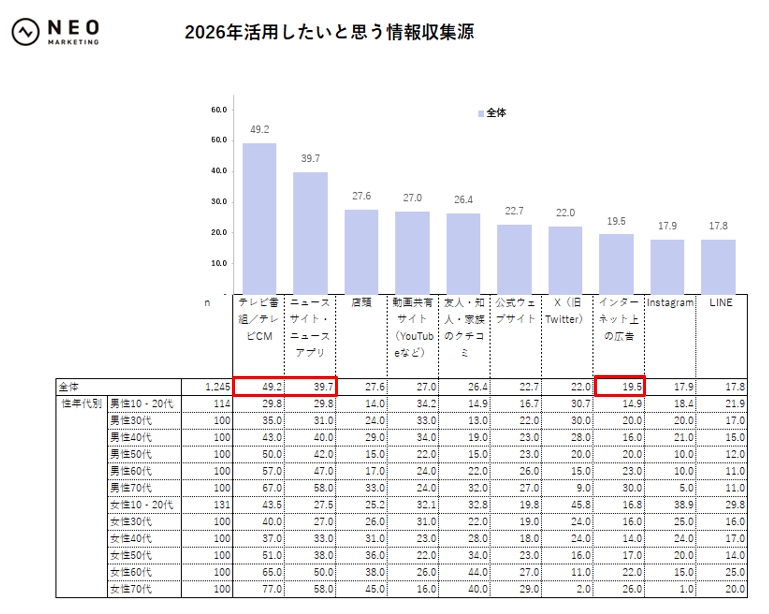
Task: Select the 動画共有サイト column header
Action: [x=412, y=330]
